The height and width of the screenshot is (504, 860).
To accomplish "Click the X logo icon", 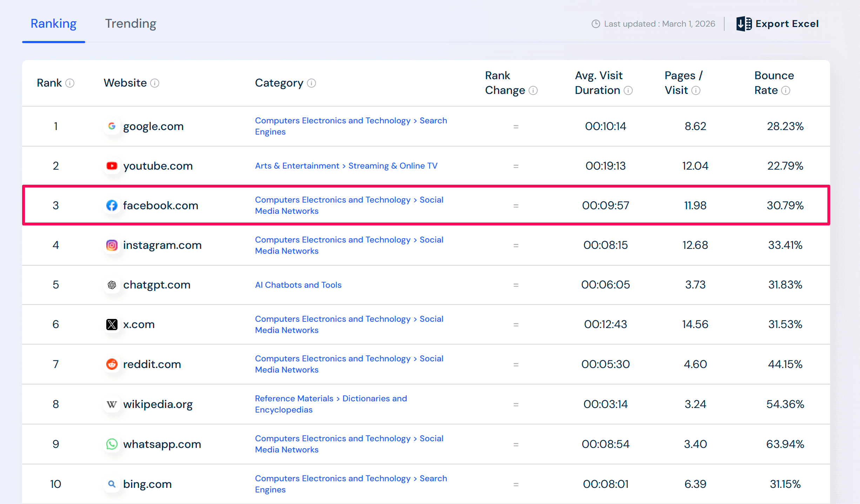I will (112, 325).
